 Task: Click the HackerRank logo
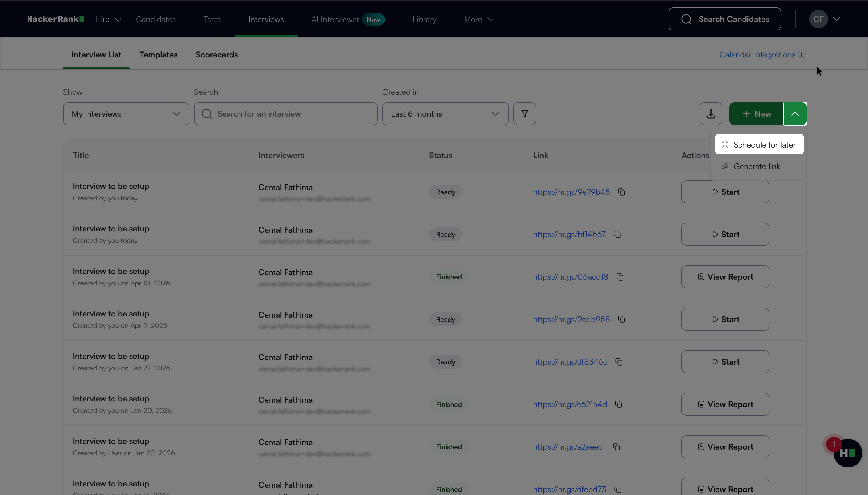click(55, 19)
